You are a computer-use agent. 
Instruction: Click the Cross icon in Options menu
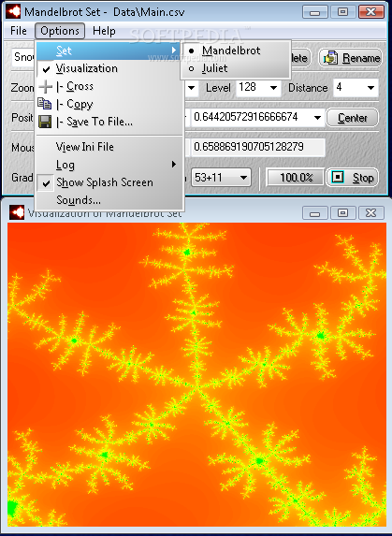point(45,86)
